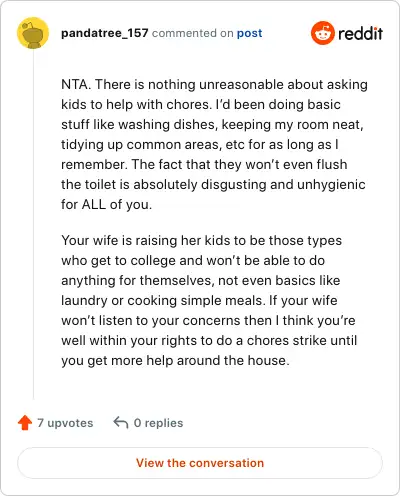Select the "0 replies" count label
400x496 pixels.
[158, 423]
